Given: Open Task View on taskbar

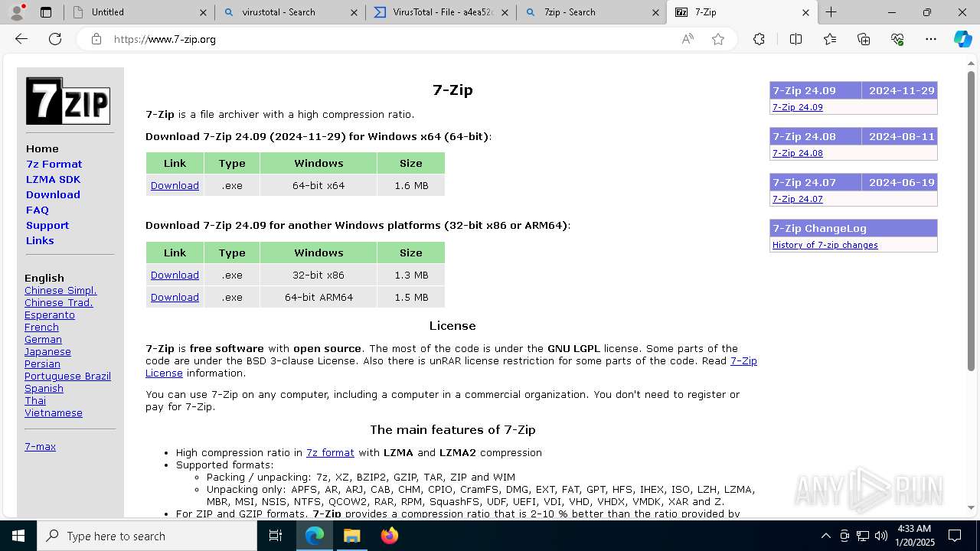Looking at the screenshot, I should point(276,536).
